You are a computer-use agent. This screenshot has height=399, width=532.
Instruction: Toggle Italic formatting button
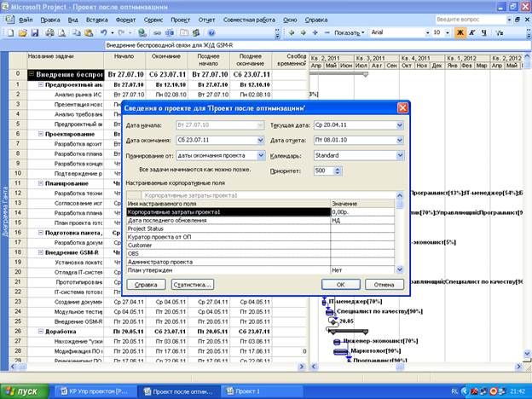pos(472,32)
